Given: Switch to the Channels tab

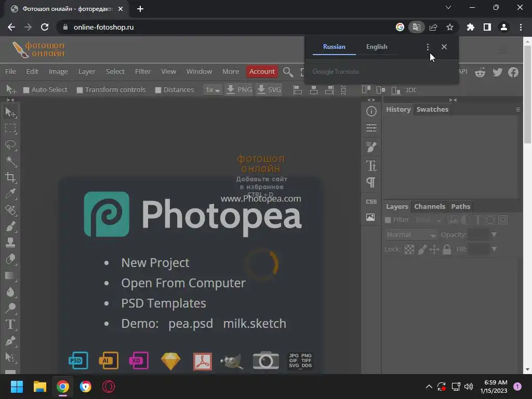Looking at the screenshot, I should click(x=429, y=207).
